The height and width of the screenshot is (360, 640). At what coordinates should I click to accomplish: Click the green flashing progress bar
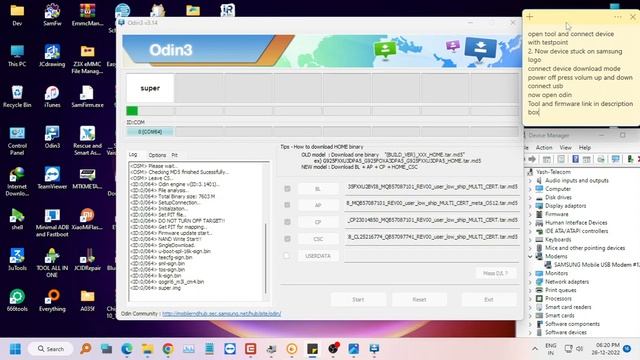[x=132, y=111]
